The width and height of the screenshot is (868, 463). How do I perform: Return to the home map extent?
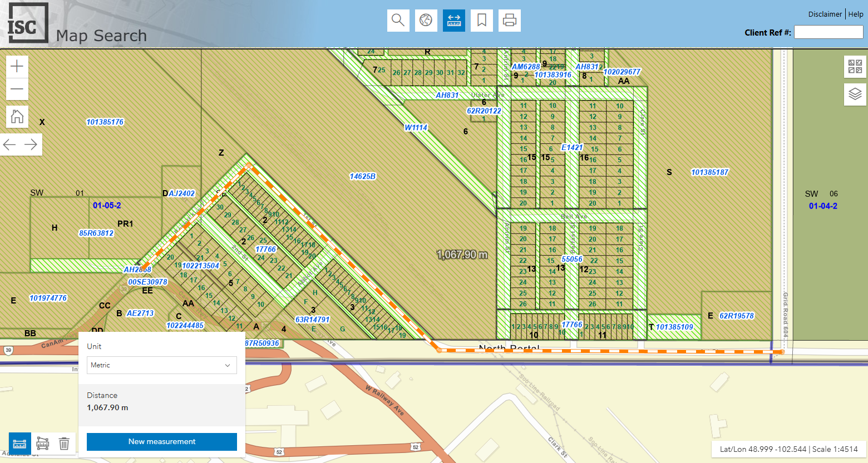click(17, 117)
